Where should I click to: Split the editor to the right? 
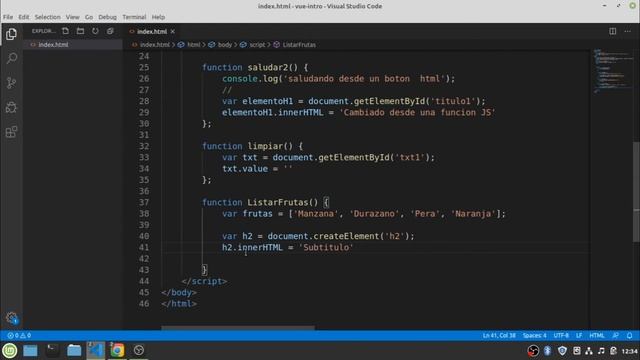click(613, 31)
